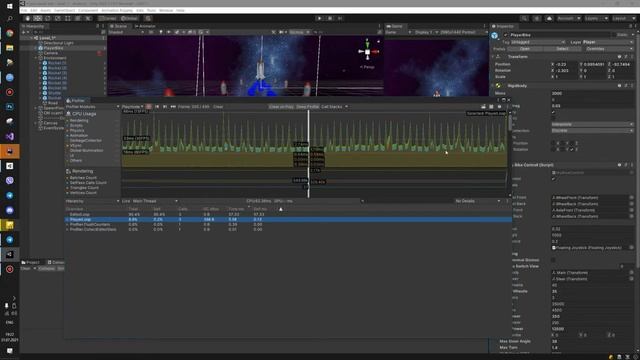Select Rocket (1) in Hierarchy
This screenshot has height=360, width=640.
pyautogui.click(x=57, y=63)
